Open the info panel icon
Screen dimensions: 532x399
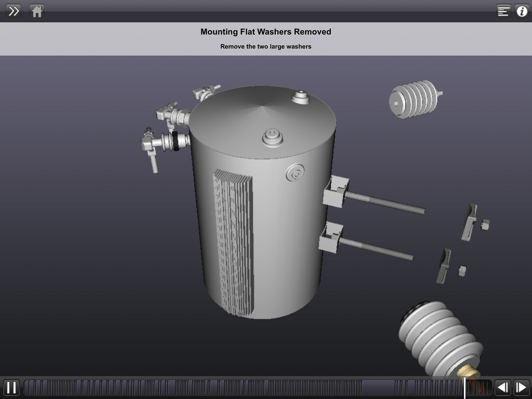coord(522,12)
